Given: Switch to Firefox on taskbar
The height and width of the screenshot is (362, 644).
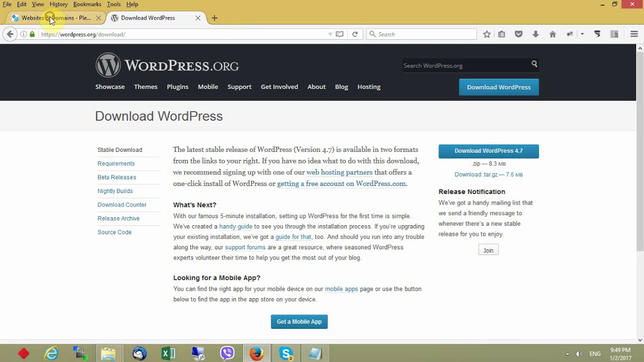Looking at the screenshot, I should 257,353.
